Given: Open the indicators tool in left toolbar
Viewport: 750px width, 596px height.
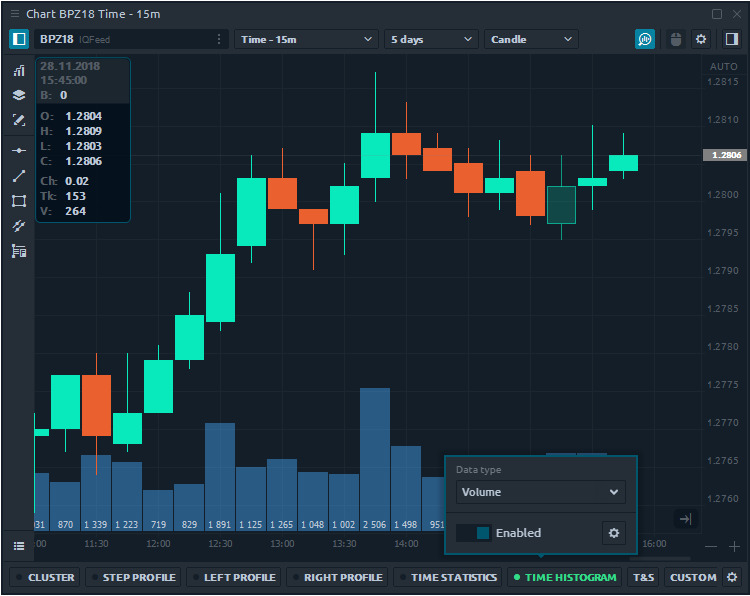Looking at the screenshot, I should tap(18, 71).
